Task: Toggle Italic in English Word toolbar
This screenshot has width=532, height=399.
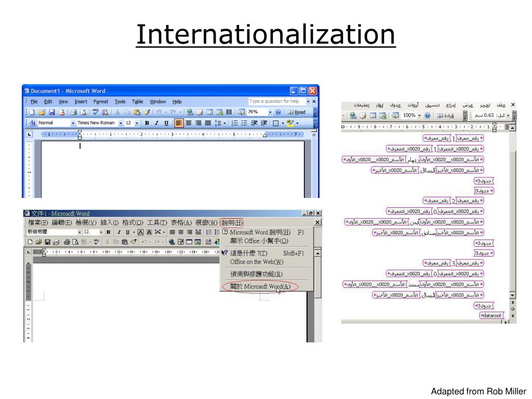Action: pos(156,123)
